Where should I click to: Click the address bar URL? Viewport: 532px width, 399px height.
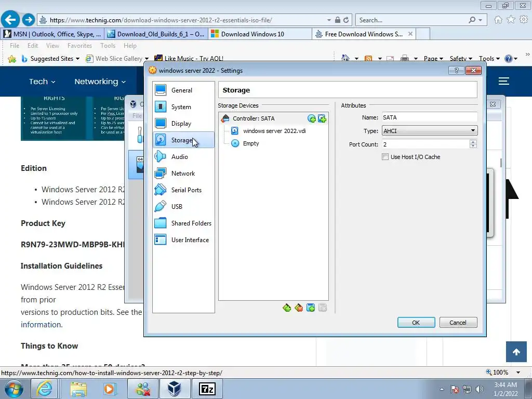(161, 20)
